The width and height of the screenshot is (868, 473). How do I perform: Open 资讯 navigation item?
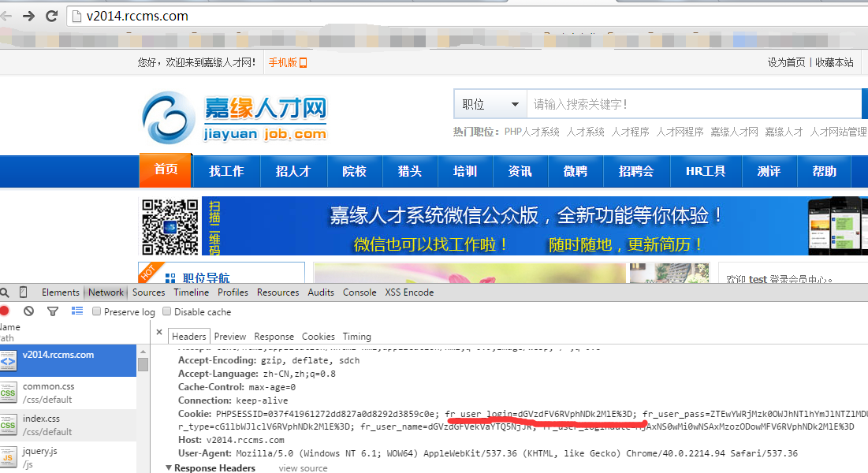[520, 172]
